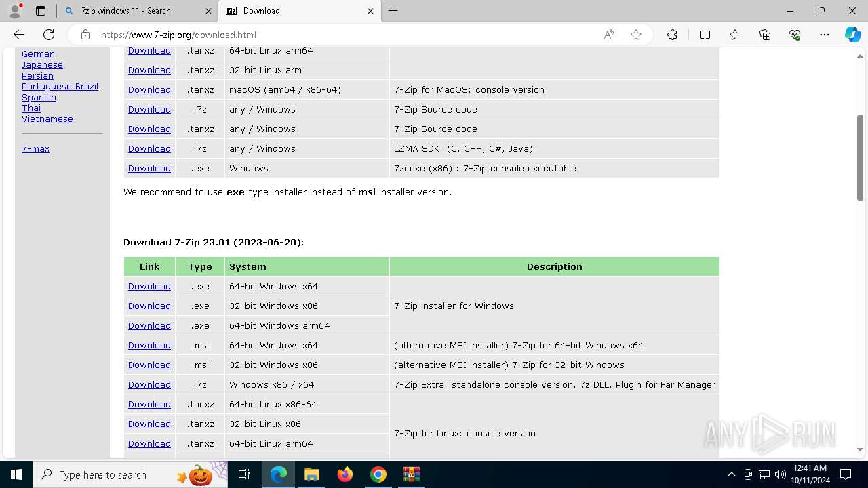Download 23.01 .msi for 32-bit Windows x86

149,365
